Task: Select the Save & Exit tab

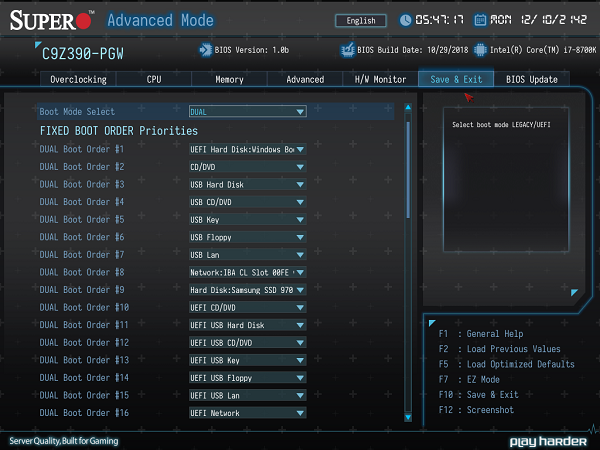Action: coord(456,79)
